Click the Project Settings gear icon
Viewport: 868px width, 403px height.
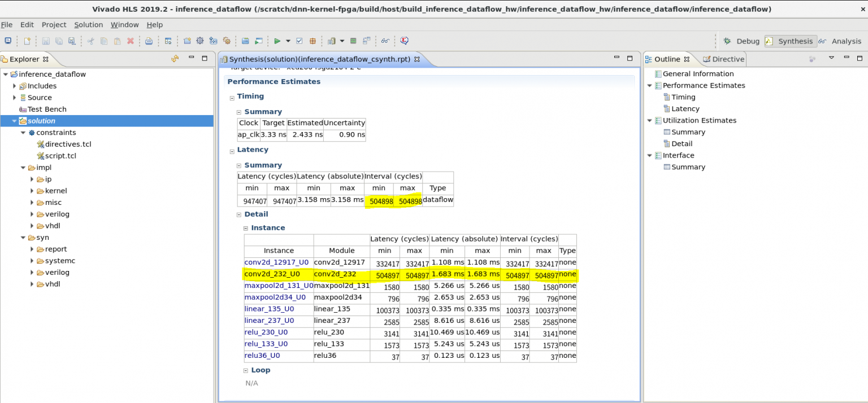tap(199, 41)
